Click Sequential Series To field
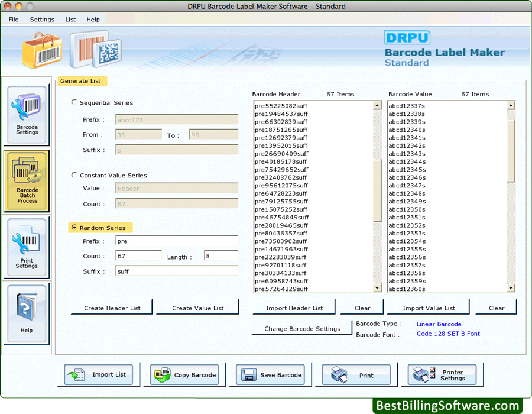Image resolution: width=532 pixels, height=414 pixels. [214, 134]
